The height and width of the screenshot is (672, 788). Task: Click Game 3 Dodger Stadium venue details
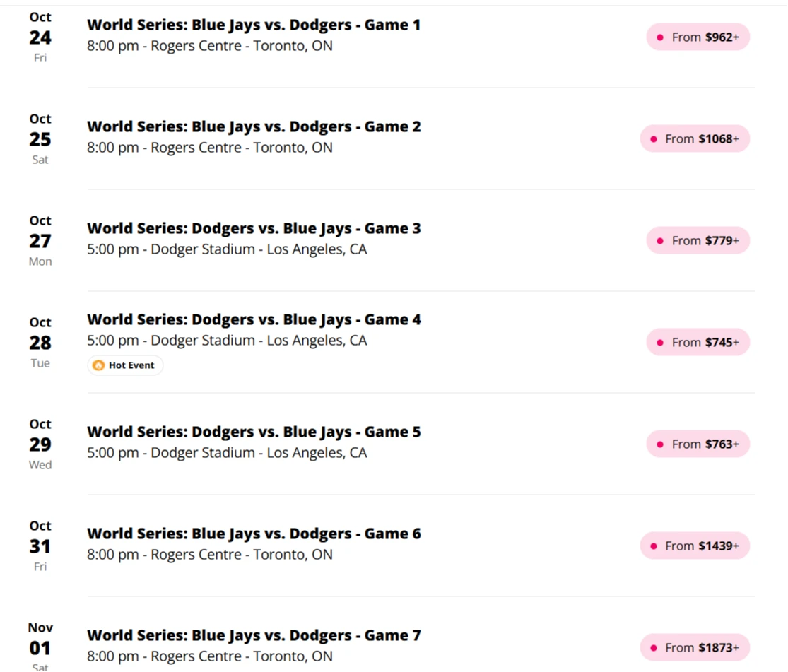point(227,249)
